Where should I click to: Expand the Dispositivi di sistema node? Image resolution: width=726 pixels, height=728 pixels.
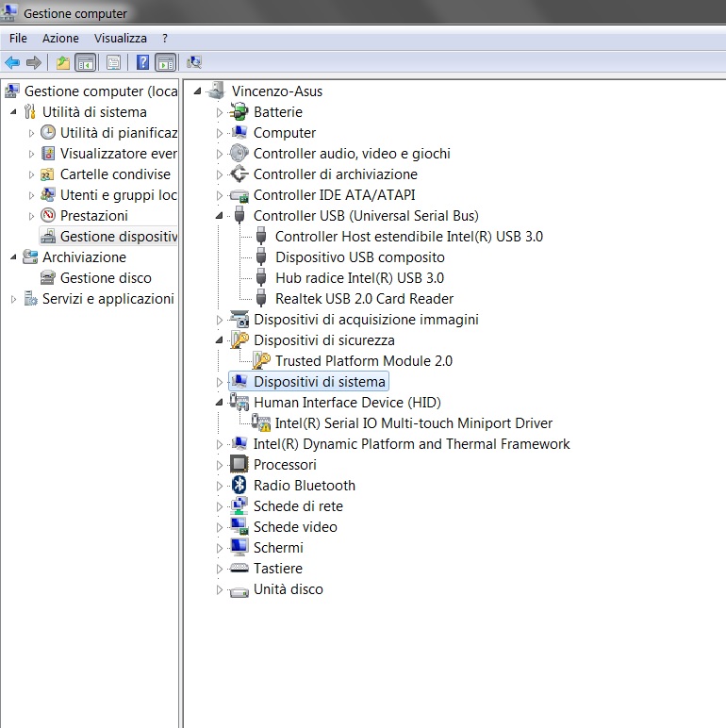pos(219,382)
